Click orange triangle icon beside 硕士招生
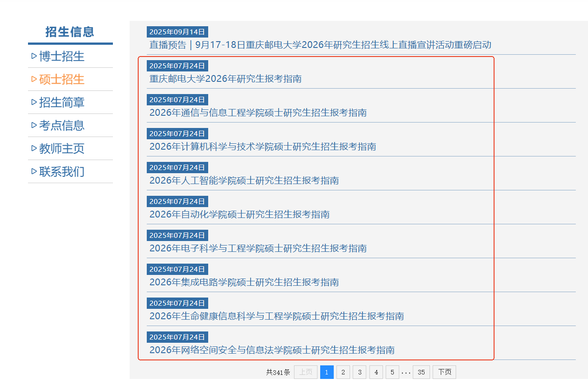 [x=34, y=79]
